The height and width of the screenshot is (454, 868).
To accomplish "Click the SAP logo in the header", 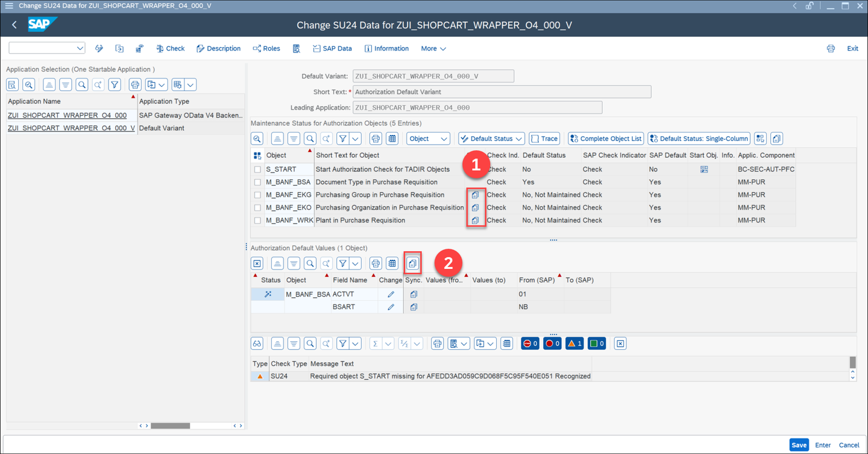I will click(42, 25).
